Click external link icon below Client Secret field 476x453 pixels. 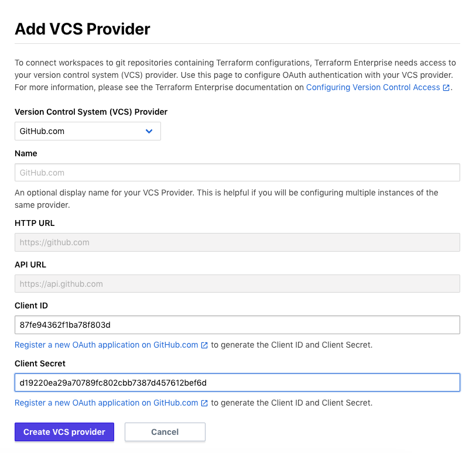204,403
